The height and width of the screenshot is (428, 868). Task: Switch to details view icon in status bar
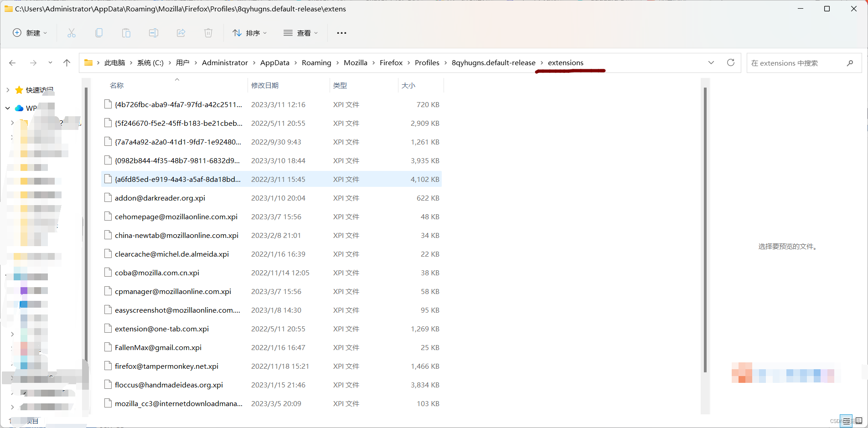pyautogui.click(x=847, y=421)
